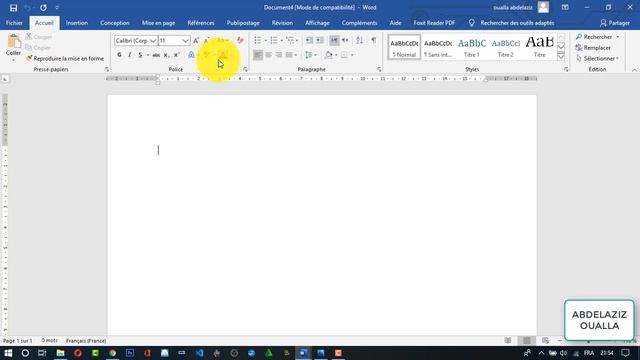Open the underline style arrow
This screenshot has height=360, width=640.
click(x=148, y=55)
